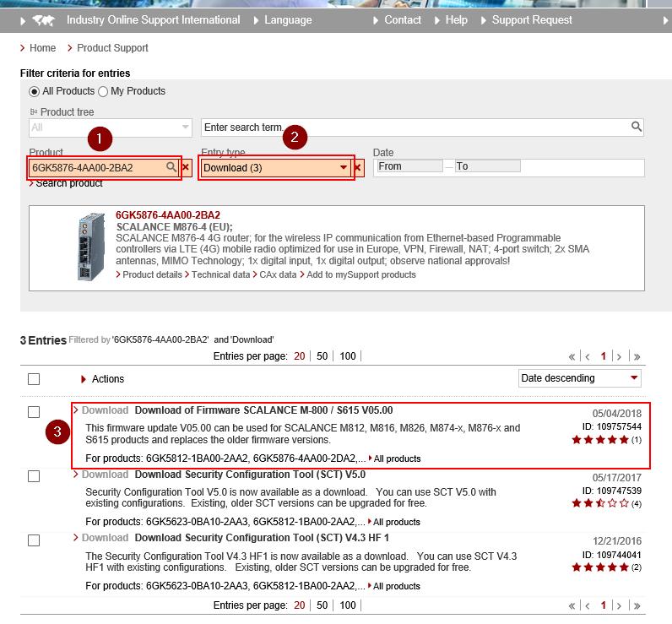Click star rating of SCT V4.3 HF 1 entry
Image resolution: width=672 pixels, height=624 pixels.
(600, 567)
